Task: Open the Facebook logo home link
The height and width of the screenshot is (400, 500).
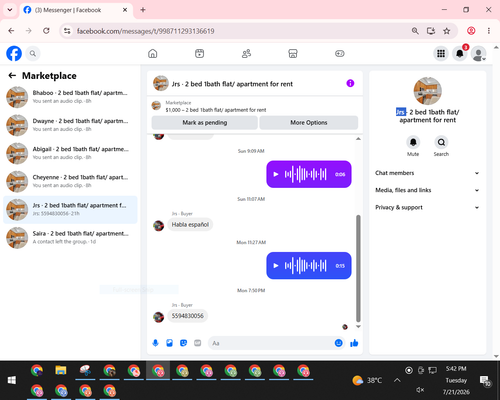Action: tap(14, 53)
